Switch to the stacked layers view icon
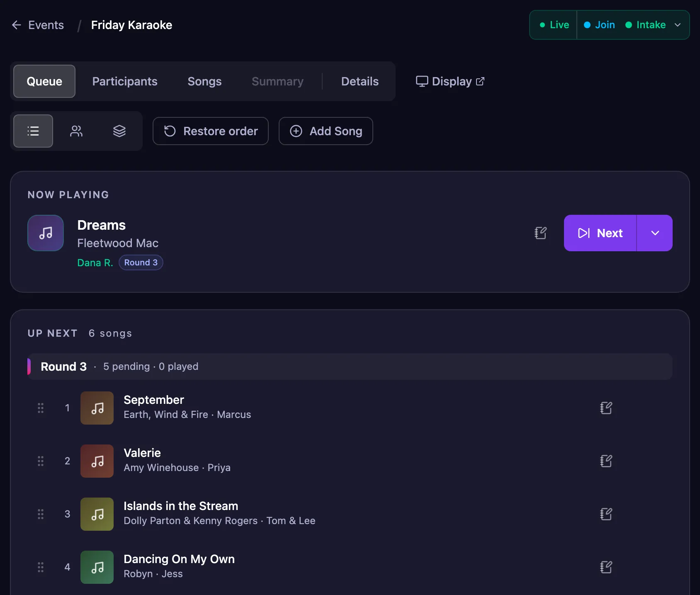Screen dimensions: 700x595 pos(119,131)
